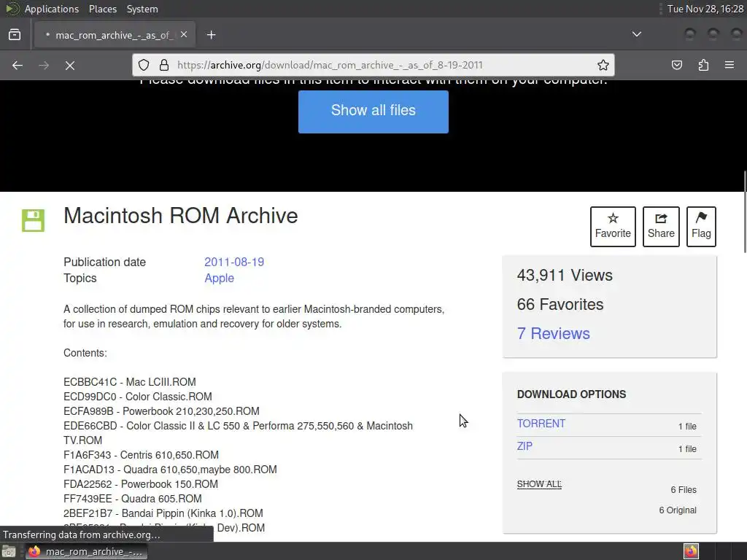Image resolution: width=747 pixels, height=560 pixels.
Task: Click the 'ECBBC41C - Mac LCIII.ROM' line
Action: [130, 382]
